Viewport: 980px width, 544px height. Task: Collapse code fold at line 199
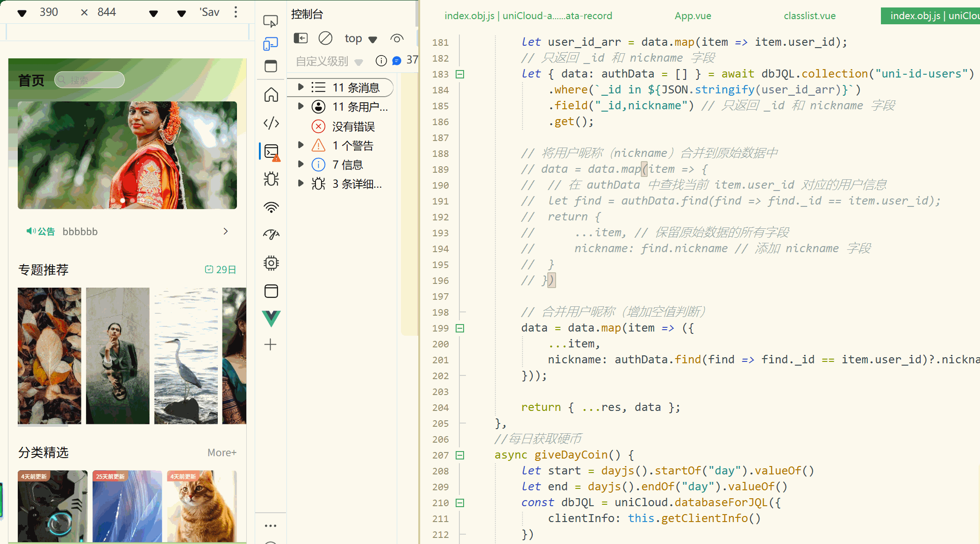tap(460, 328)
